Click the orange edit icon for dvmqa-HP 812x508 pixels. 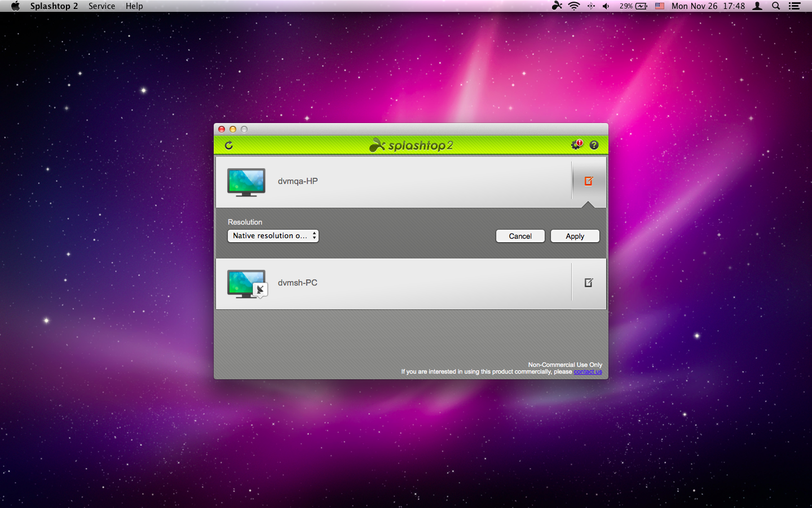coord(589,181)
